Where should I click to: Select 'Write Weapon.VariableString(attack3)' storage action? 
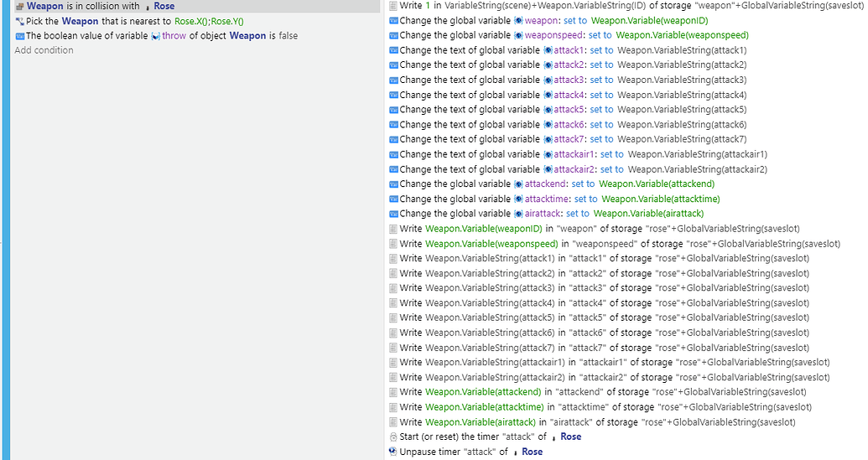pos(599,288)
